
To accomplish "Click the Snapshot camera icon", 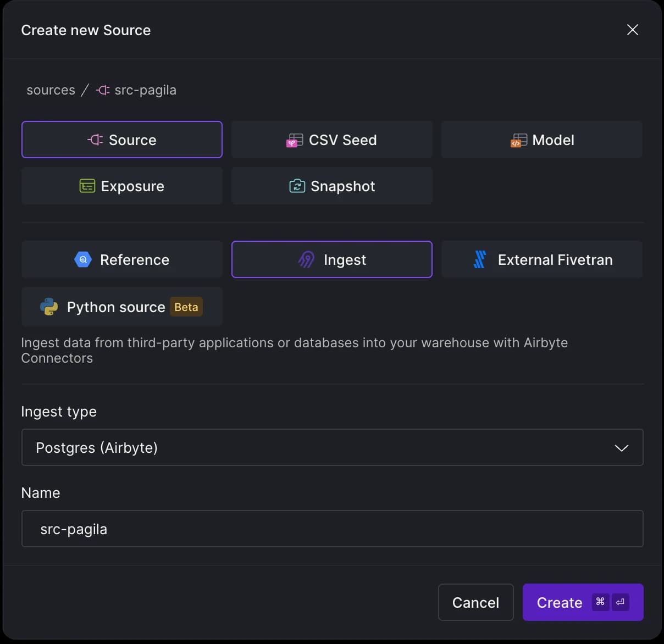I will 297,186.
